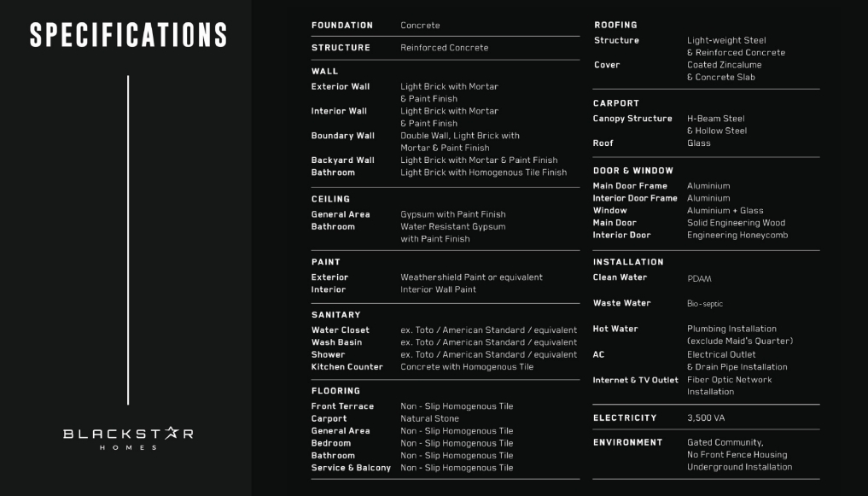Select the SANITARY section heading

point(335,315)
